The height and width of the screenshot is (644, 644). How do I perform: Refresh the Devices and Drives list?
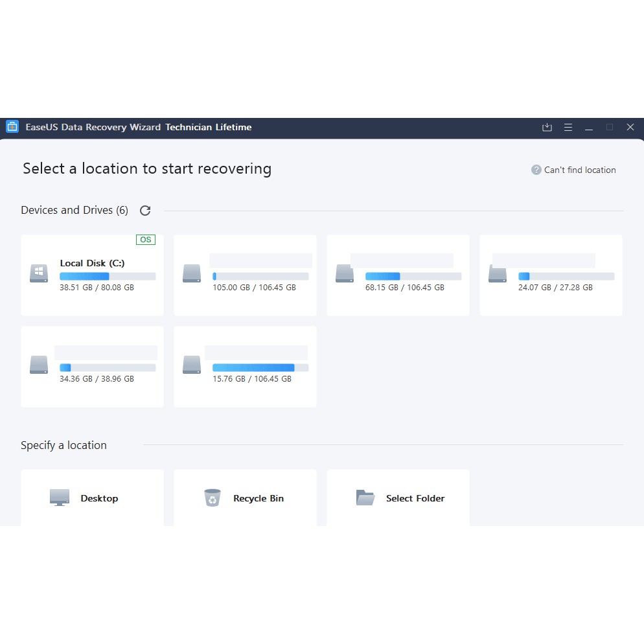tap(145, 211)
